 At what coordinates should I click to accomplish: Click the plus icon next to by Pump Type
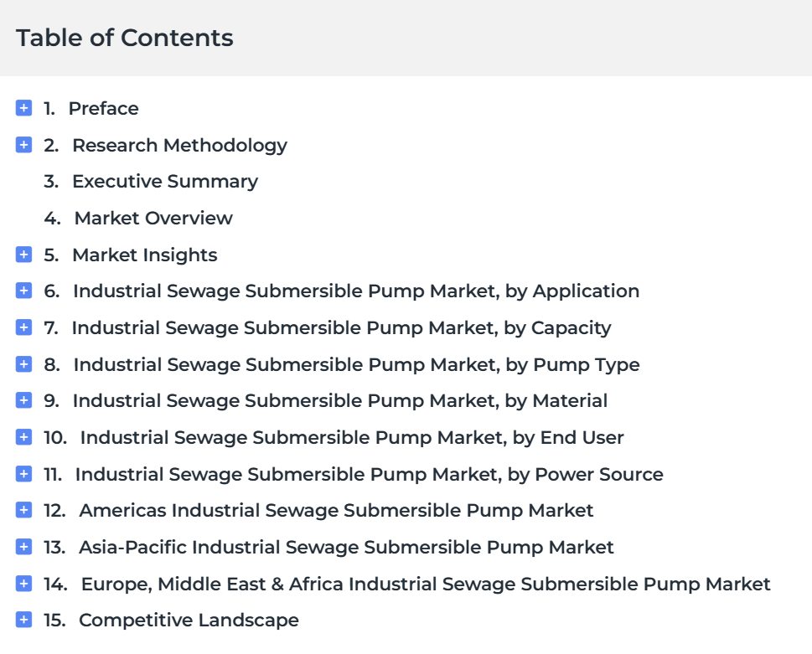pos(23,364)
